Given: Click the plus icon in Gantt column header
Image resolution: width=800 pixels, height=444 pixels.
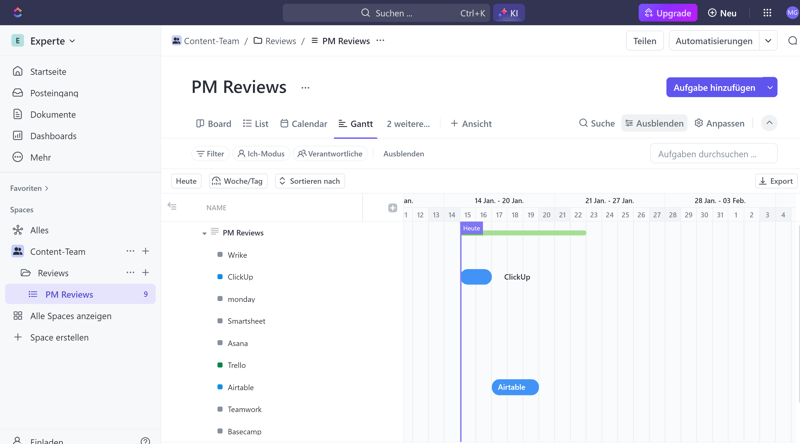Looking at the screenshot, I should pyautogui.click(x=392, y=208).
